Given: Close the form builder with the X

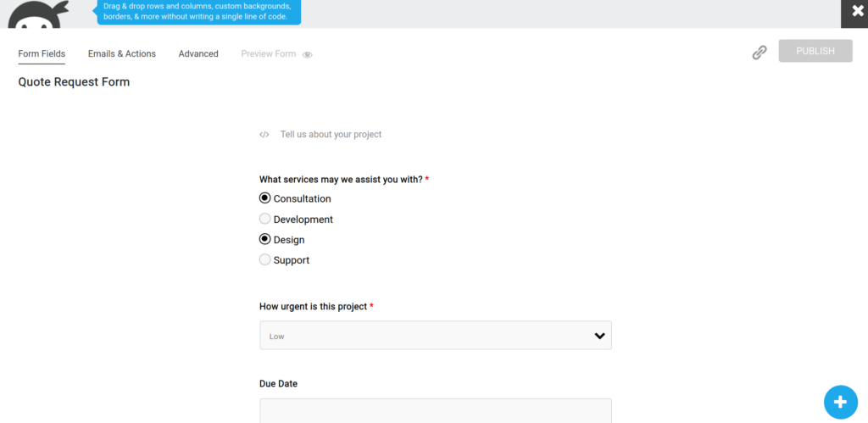Looking at the screenshot, I should point(858,11).
